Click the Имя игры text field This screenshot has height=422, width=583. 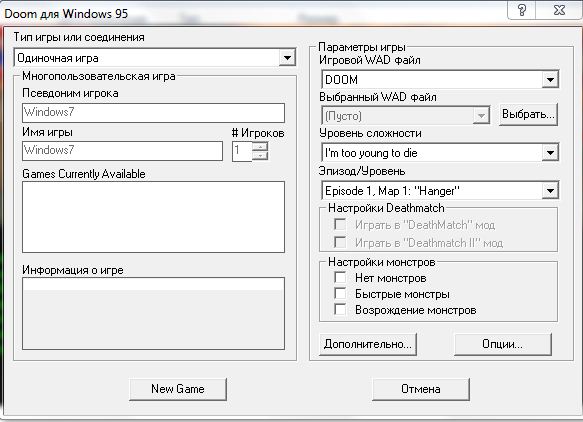point(122,151)
